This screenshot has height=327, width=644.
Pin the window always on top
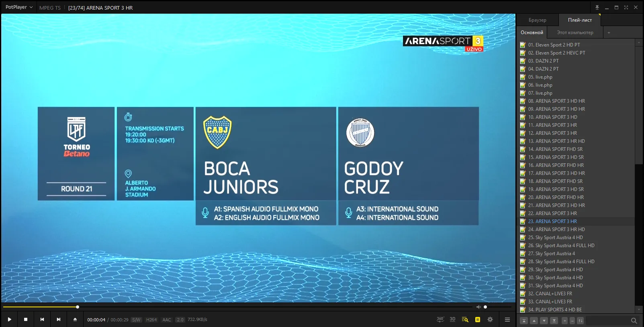[597, 7]
